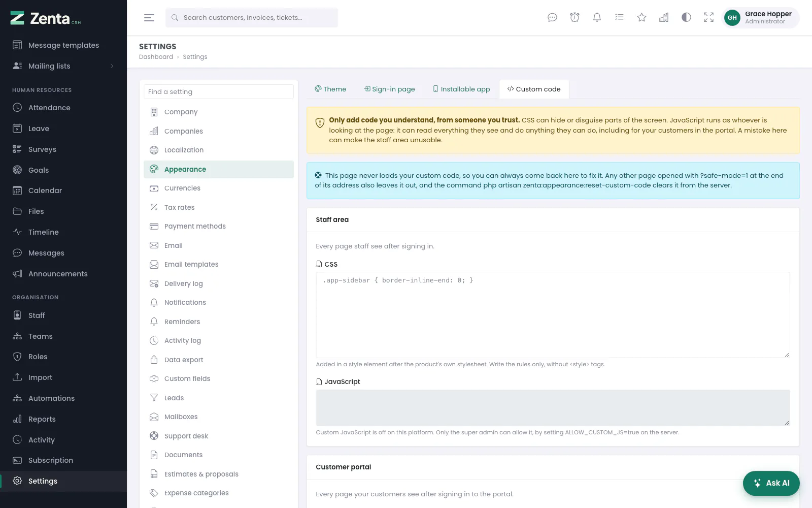Go to Attendance page
The width and height of the screenshot is (812, 508).
click(63, 108)
